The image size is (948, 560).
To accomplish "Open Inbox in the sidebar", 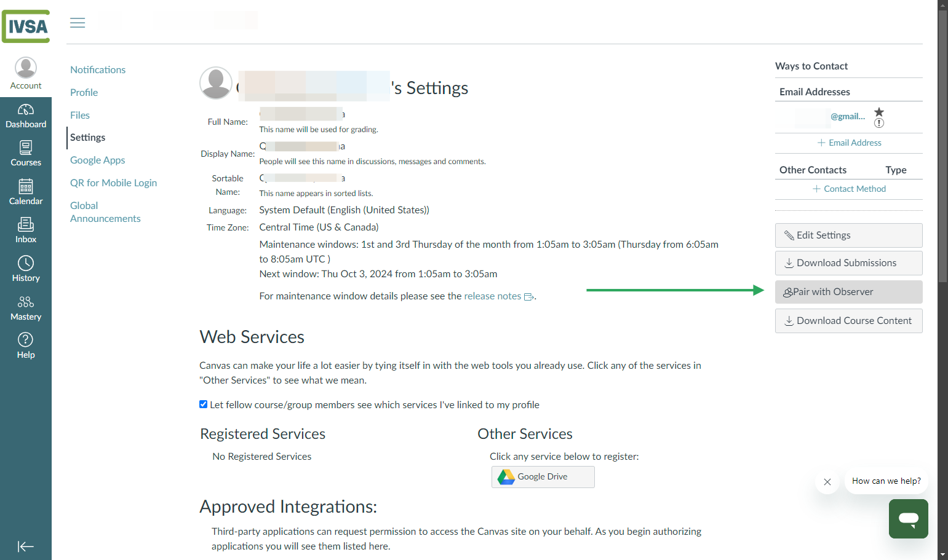I will click(26, 231).
